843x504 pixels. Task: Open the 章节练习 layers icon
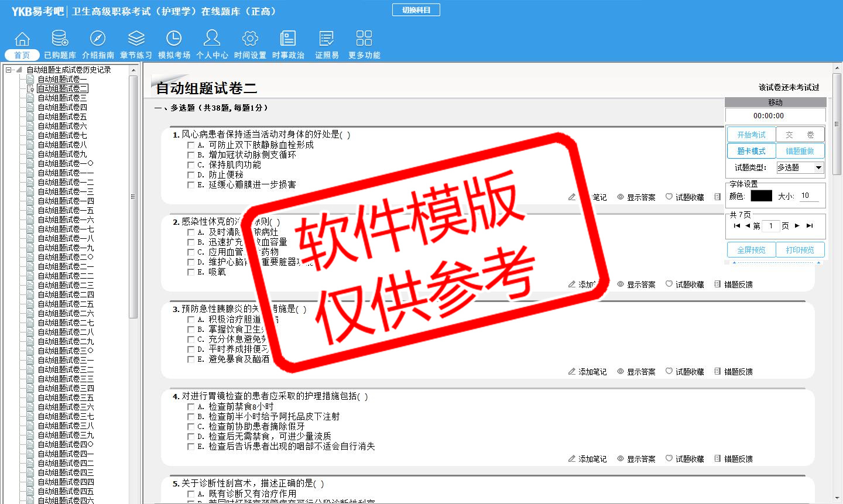pos(136,39)
